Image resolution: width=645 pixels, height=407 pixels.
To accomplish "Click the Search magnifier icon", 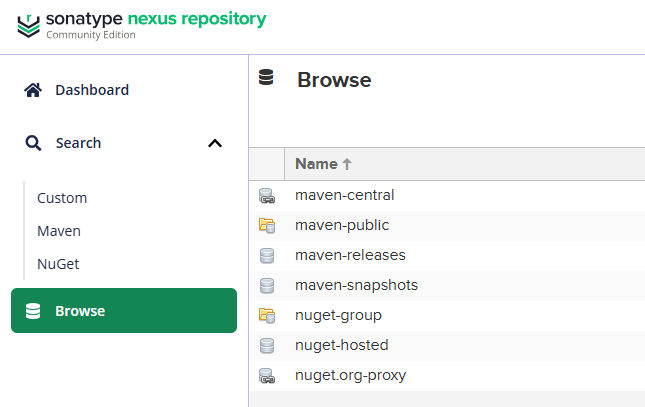I will [x=33, y=143].
